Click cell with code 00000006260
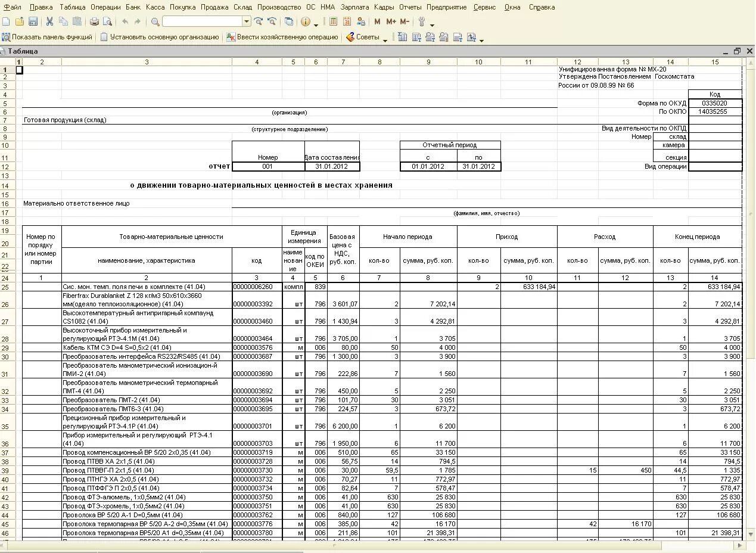The width and height of the screenshot is (756, 553). point(257,287)
